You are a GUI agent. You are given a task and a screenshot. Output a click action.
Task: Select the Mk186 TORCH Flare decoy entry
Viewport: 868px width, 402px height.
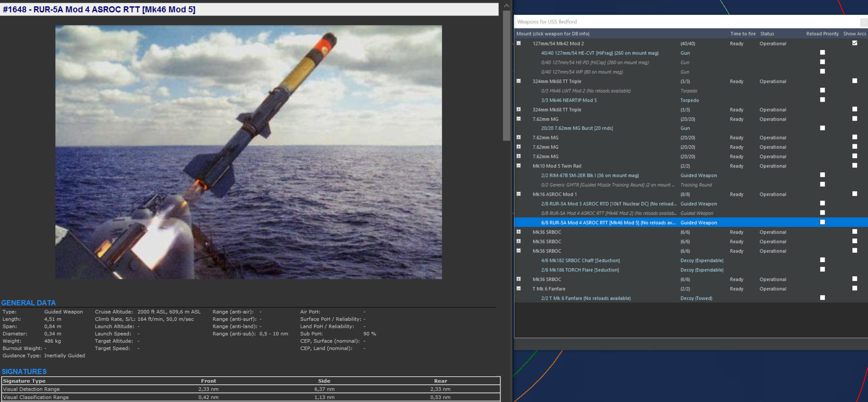pyautogui.click(x=580, y=269)
